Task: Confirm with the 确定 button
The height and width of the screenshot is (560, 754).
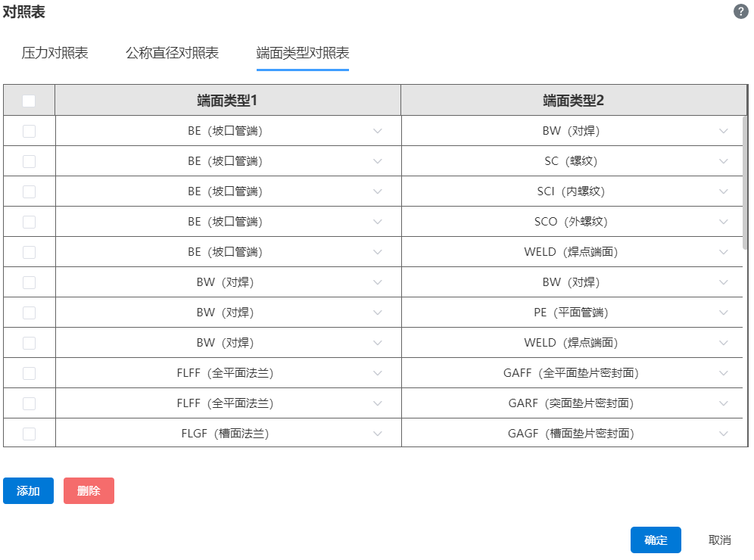Action: click(656, 540)
